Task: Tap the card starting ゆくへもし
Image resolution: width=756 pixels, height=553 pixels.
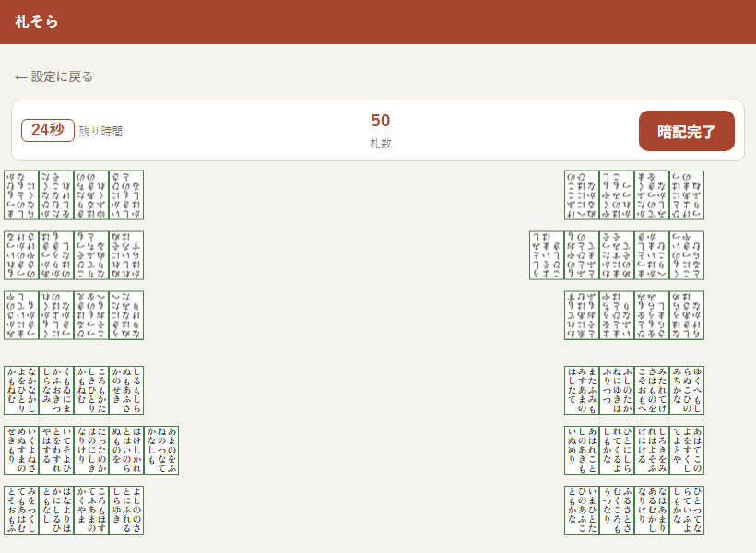Action: click(687, 390)
